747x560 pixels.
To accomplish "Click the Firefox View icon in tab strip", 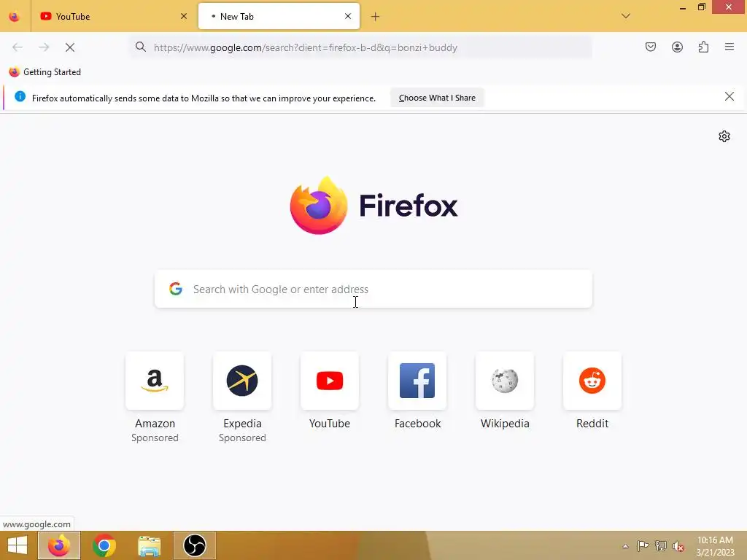I will point(15,16).
